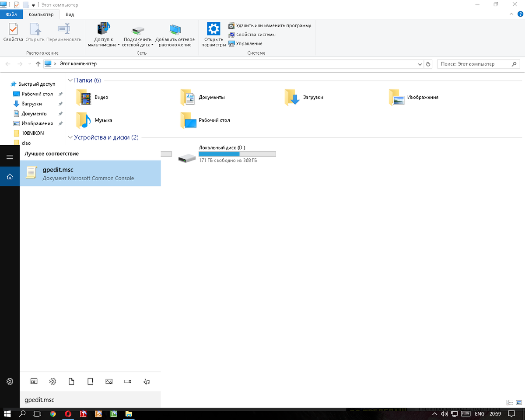Open the Документы folder in main pane
Viewport: 525px width, 420px height.
coord(203,97)
